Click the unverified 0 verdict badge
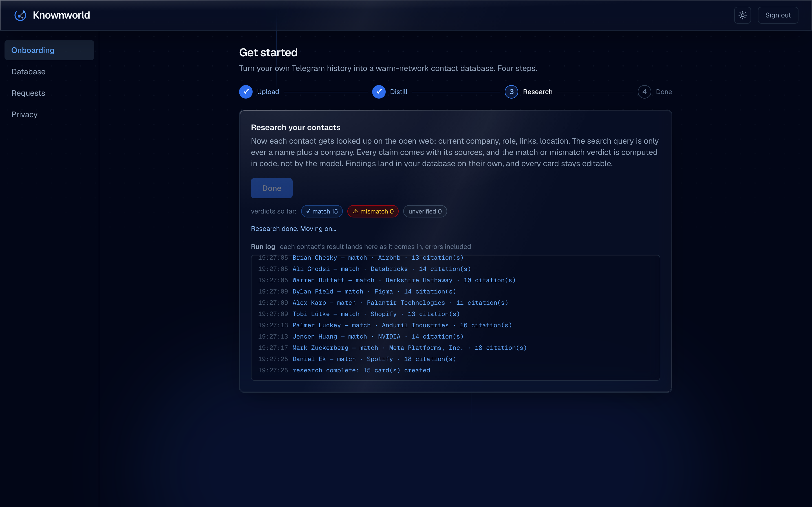The width and height of the screenshot is (812, 507). [x=425, y=211]
